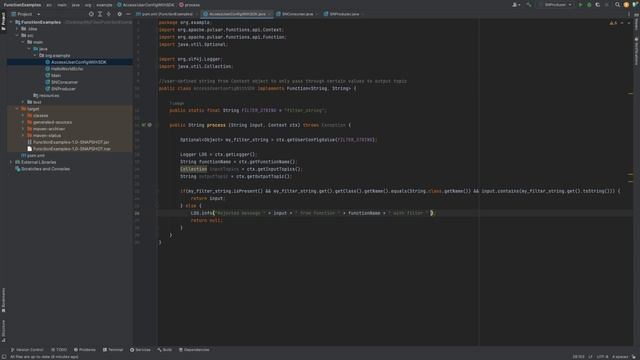This screenshot has height=360, width=640.
Task: Click the Build hammer icon in toolbar
Action: pyautogui.click(x=529, y=5)
